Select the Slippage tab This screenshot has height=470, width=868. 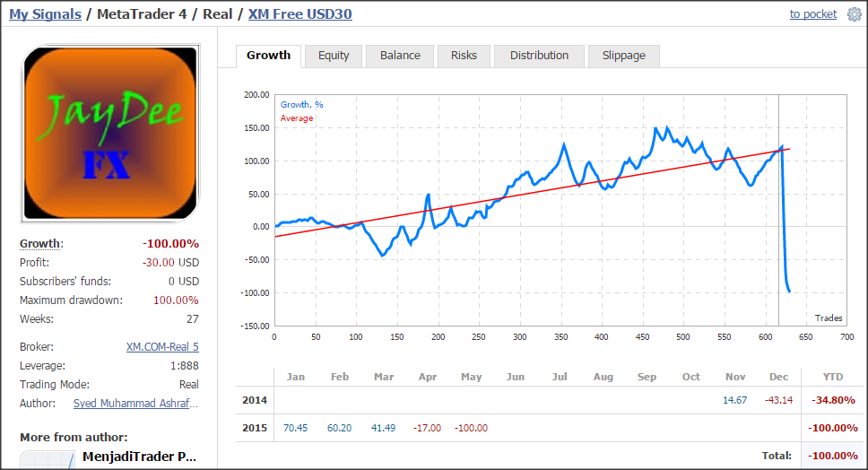[623, 56]
